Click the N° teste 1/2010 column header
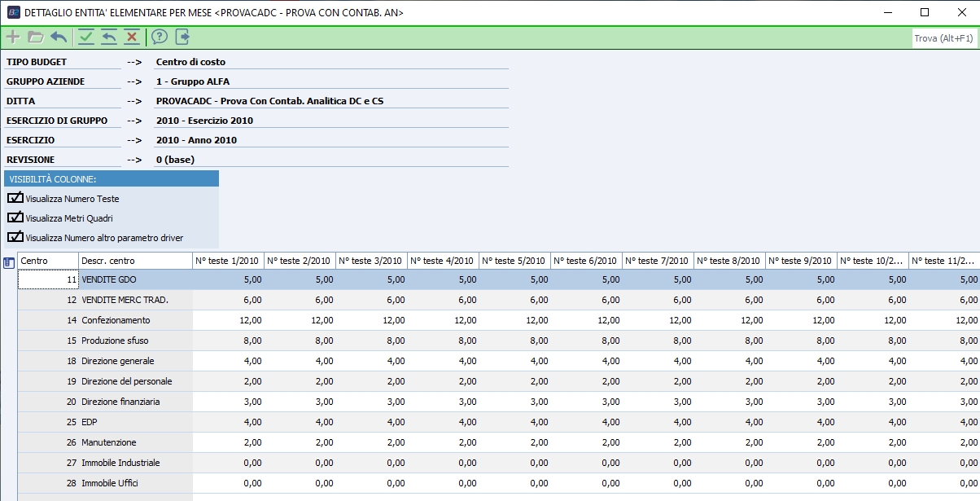 (228, 261)
